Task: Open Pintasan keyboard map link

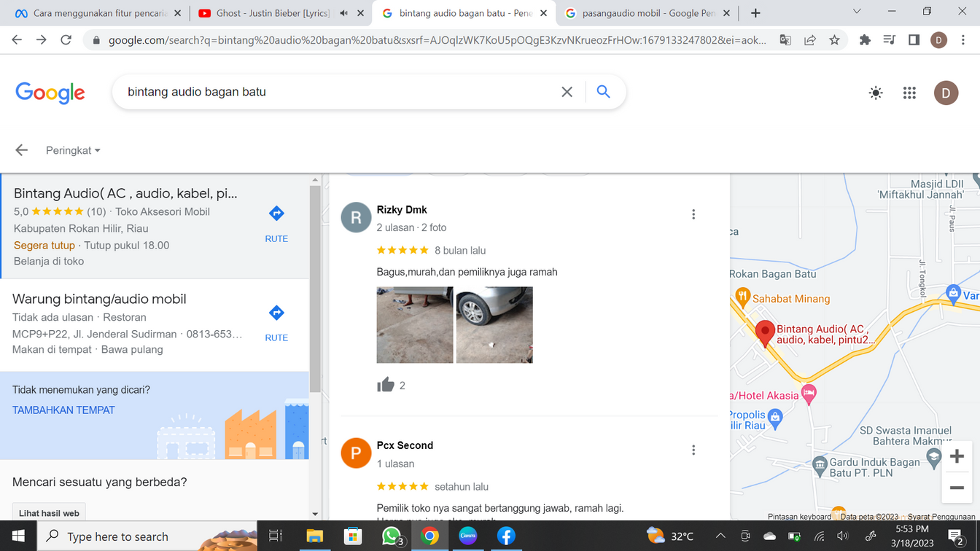Action: pos(799,517)
